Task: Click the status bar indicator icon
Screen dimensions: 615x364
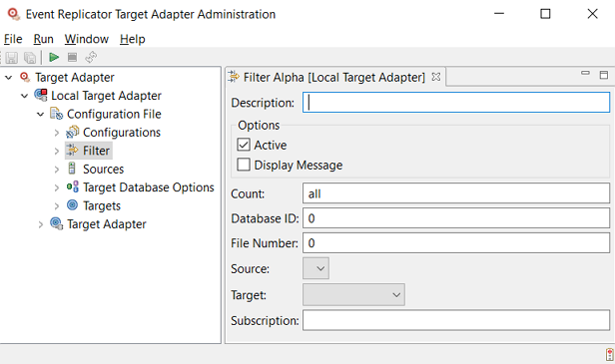Action: click(609, 354)
